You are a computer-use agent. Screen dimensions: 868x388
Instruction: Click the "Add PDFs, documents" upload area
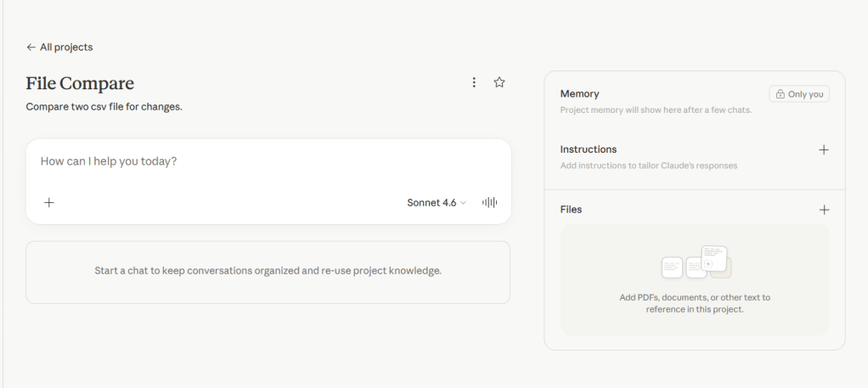pyautogui.click(x=695, y=303)
